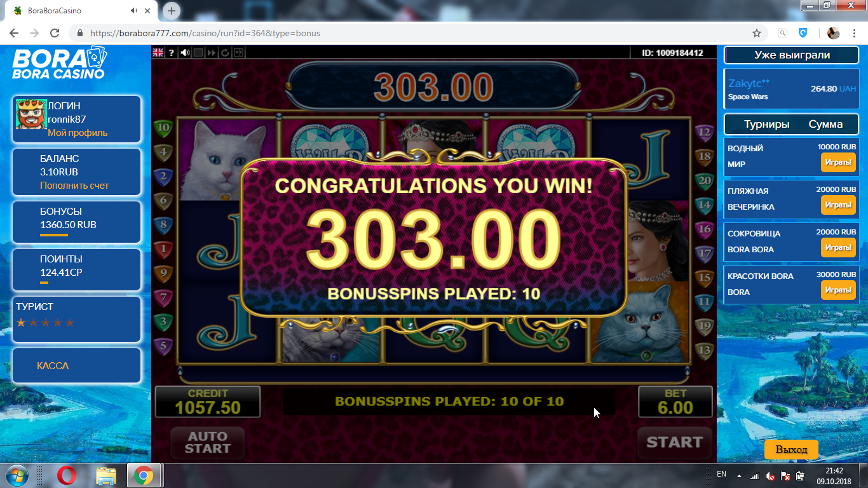The image size is (868, 488).
Task: Click the fast-forward icon in game toolbar
Action: (212, 53)
